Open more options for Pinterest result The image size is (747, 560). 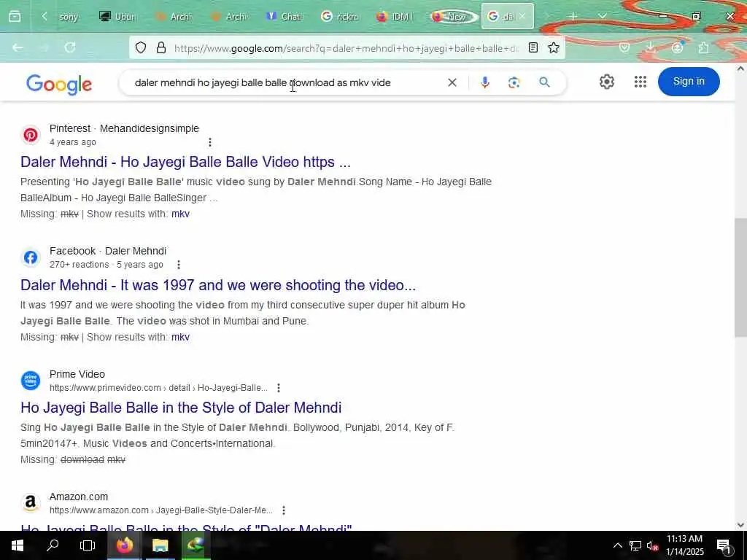coord(210,142)
